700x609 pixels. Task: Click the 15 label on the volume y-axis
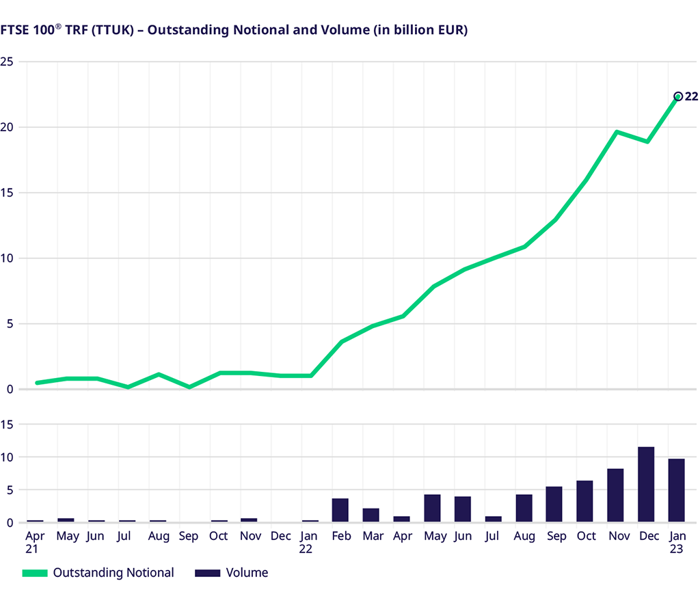pyautogui.click(x=8, y=424)
